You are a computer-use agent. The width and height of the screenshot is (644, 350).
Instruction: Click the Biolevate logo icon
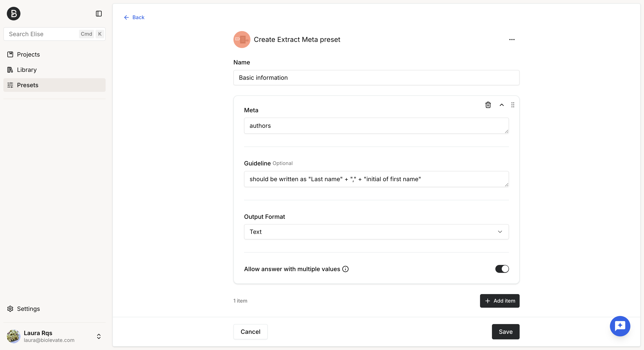[x=13, y=13]
